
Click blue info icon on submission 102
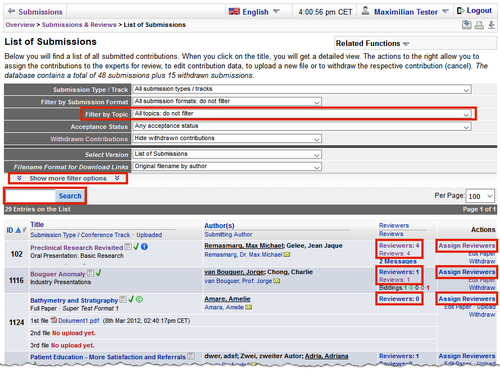coord(144,247)
